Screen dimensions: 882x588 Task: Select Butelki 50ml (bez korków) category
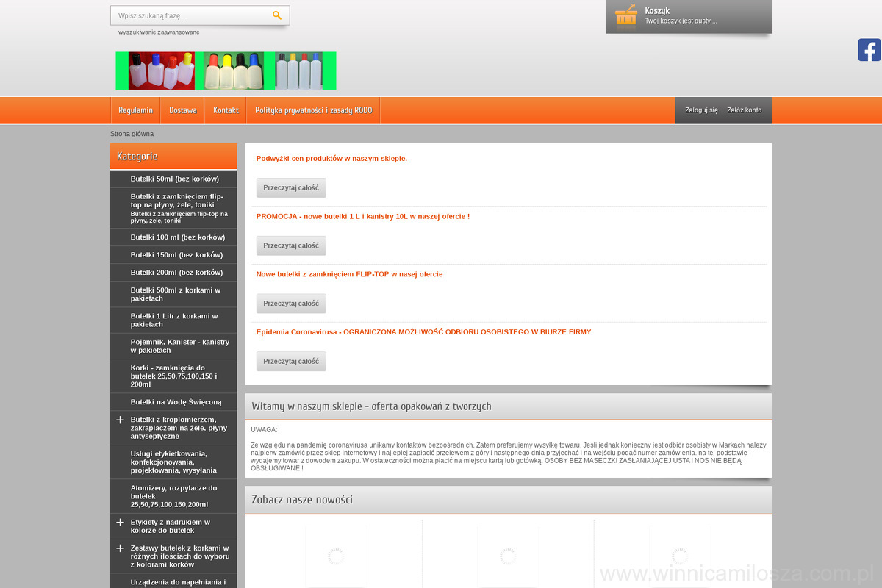coord(175,179)
